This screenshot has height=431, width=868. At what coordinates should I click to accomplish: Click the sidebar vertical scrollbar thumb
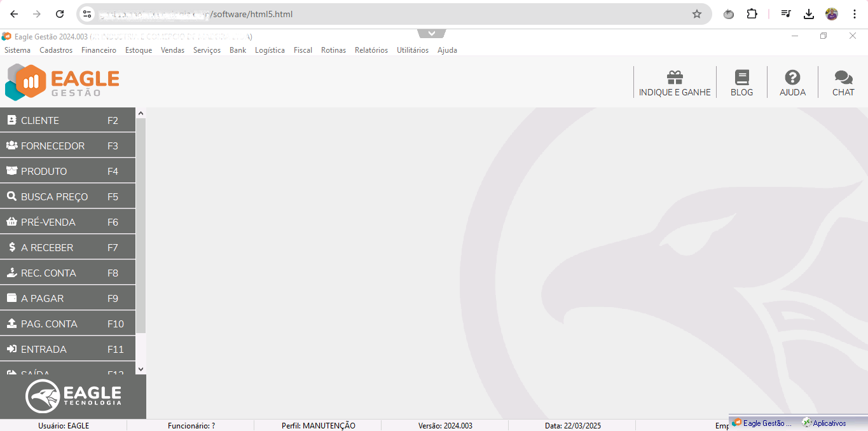point(141,226)
